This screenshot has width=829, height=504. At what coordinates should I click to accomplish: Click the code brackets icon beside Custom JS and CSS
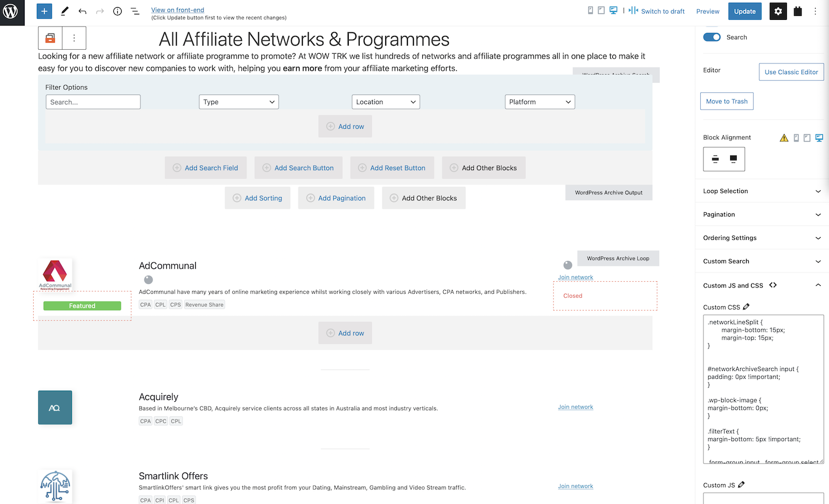[773, 285]
